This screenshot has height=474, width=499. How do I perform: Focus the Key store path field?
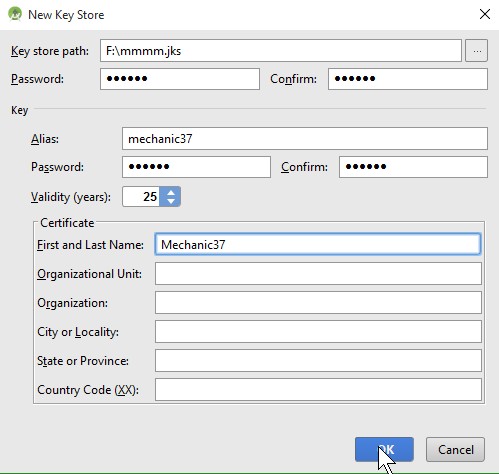pos(281,51)
